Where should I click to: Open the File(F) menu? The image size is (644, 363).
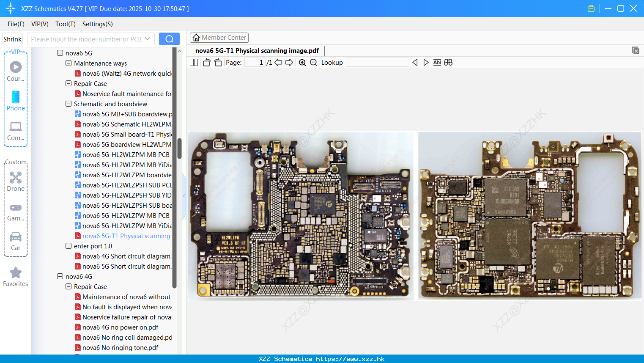(16, 24)
